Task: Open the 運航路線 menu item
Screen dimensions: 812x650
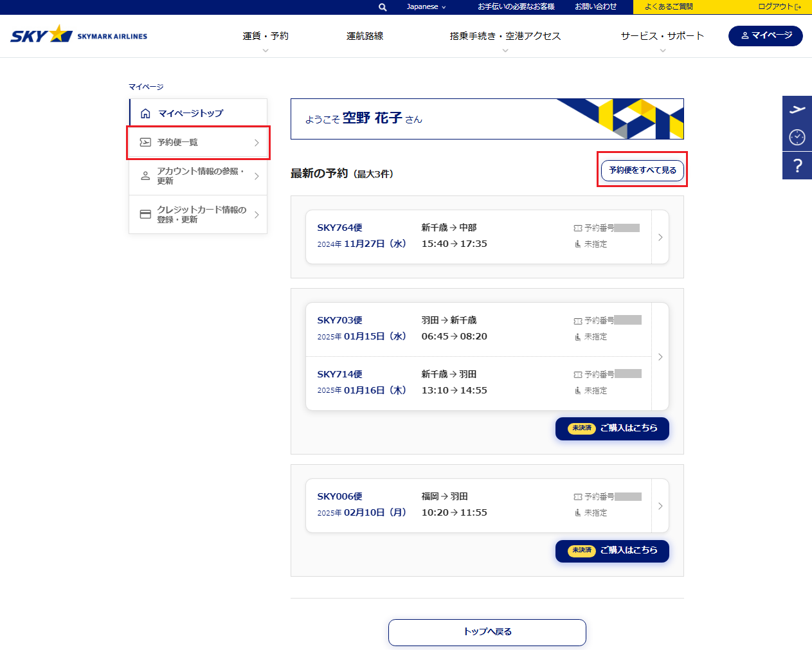Action: tap(365, 37)
